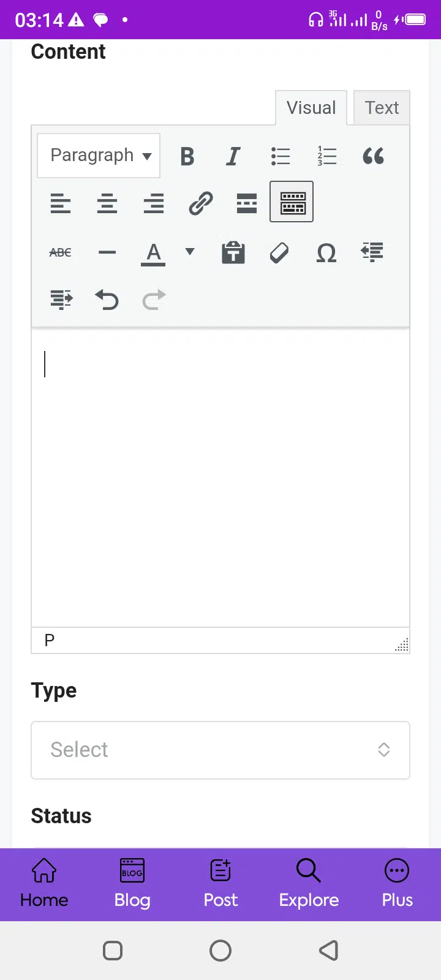The height and width of the screenshot is (980, 441).
Task: Go to Blog in the bottom navigation
Action: [132, 884]
